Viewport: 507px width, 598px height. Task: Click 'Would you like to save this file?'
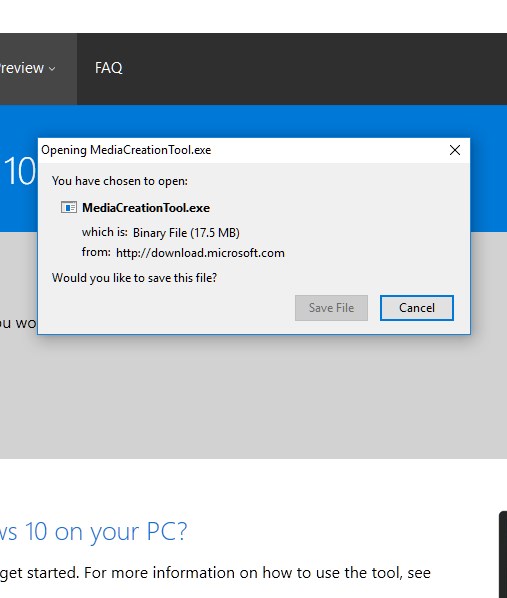tap(134, 278)
